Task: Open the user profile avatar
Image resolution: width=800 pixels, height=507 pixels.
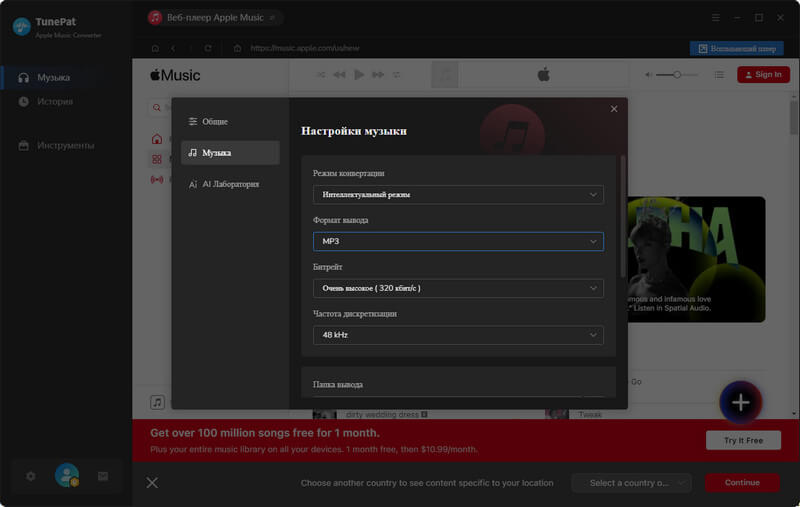Action: tap(67, 475)
